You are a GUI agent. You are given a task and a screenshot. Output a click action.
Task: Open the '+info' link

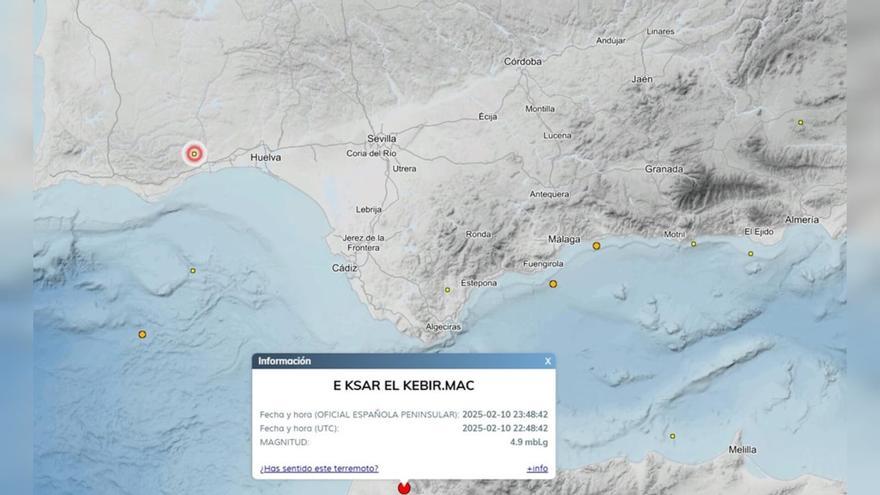[537, 469]
